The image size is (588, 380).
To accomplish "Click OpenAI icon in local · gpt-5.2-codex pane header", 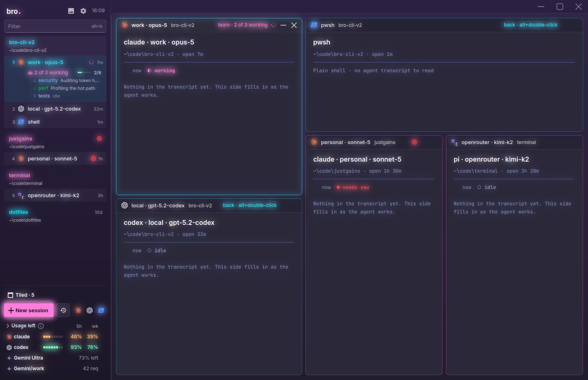I will click(125, 205).
